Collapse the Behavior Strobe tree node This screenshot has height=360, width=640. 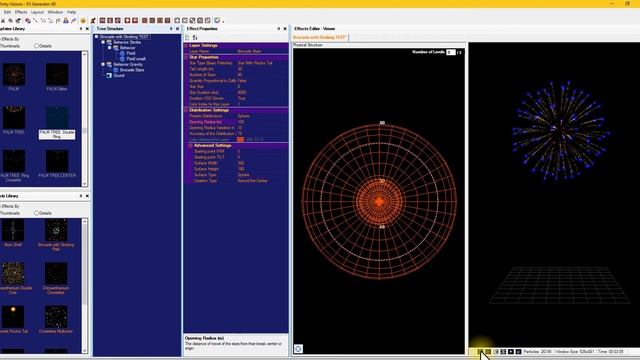point(103,42)
